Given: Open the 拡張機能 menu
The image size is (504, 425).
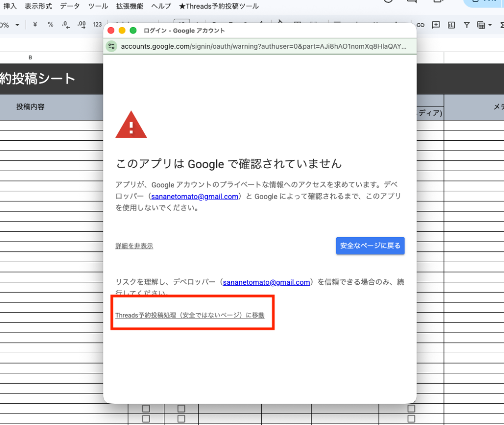Looking at the screenshot, I should point(130,6).
